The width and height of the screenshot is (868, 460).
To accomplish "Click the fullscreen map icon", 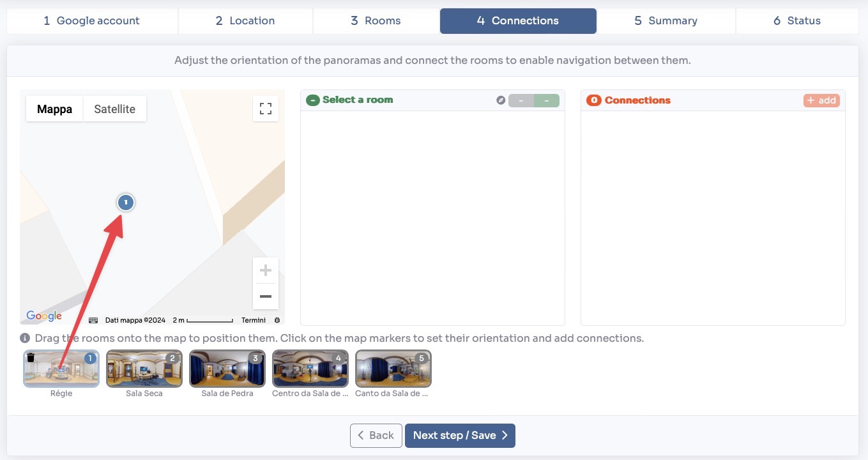I will tap(266, 109).
